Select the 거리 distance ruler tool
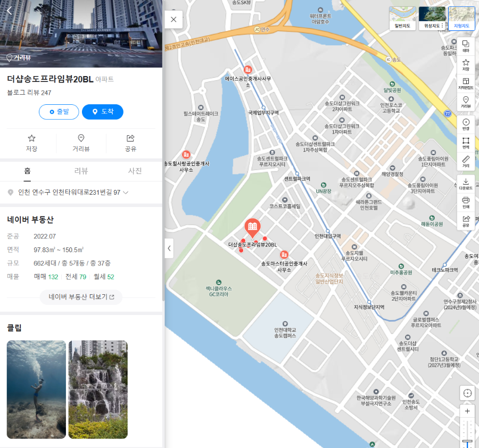479x448 pixels. pyautogui.click(x=466, y=162)
